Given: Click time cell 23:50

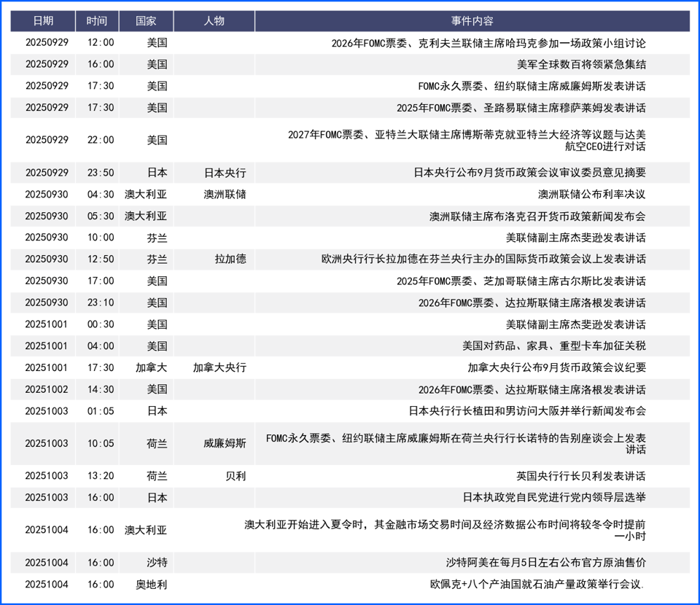Looking at the screenshot, I should click(x=101, y=173).
